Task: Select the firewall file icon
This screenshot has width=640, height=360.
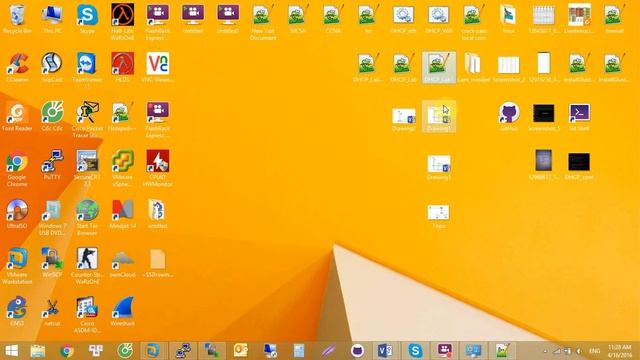Action: click(614, 18)
